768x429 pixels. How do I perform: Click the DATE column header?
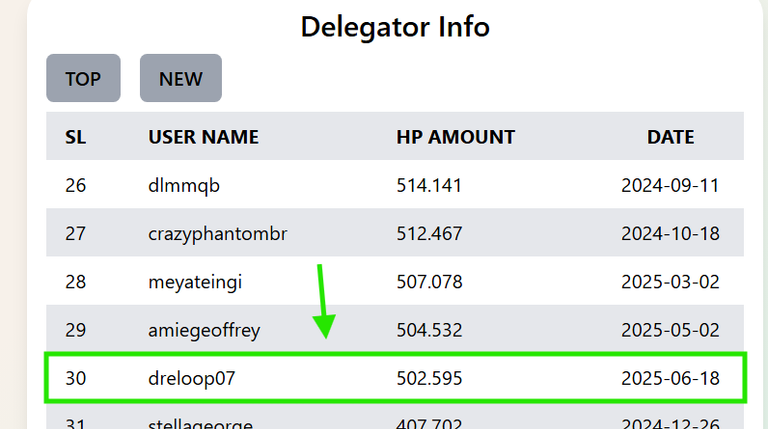tap(670, 137)
